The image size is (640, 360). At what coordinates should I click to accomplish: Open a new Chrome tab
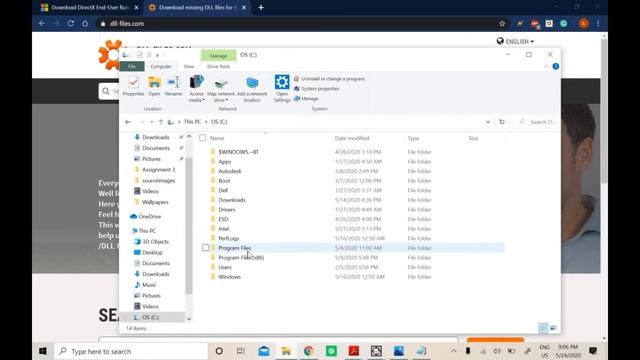(261, 7)
